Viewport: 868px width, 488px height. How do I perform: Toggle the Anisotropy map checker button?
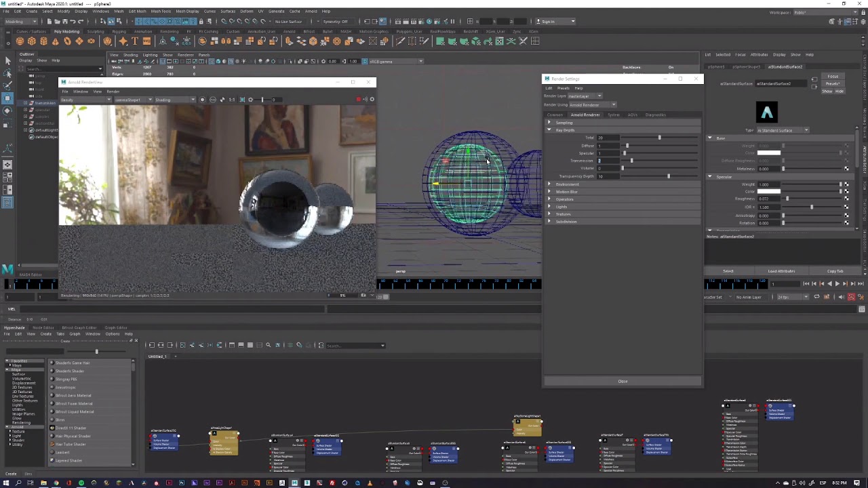click(x=846, y=216)
